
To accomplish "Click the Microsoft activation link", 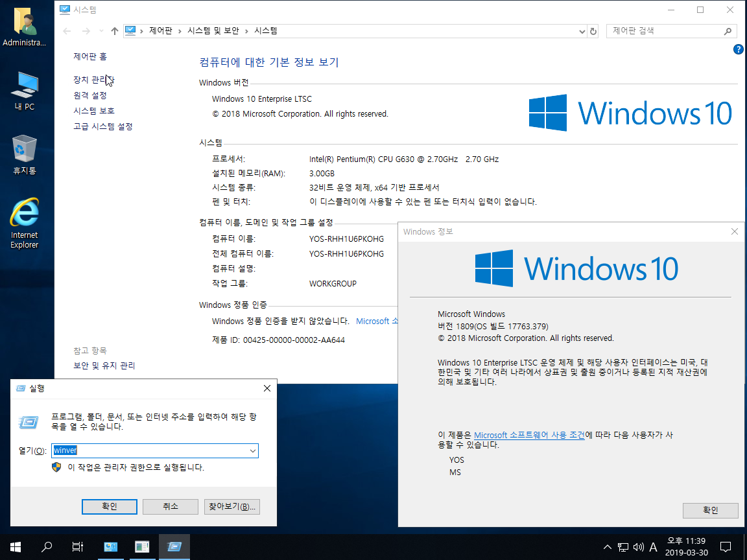I will pos(377,321).
